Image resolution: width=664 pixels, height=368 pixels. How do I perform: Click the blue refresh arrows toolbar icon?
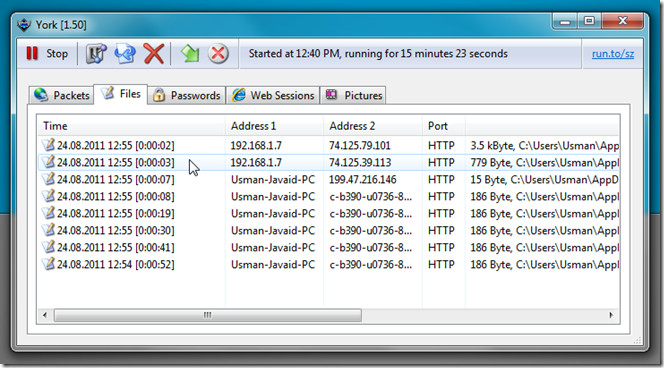pyautogui.click(x=124, y=54)
